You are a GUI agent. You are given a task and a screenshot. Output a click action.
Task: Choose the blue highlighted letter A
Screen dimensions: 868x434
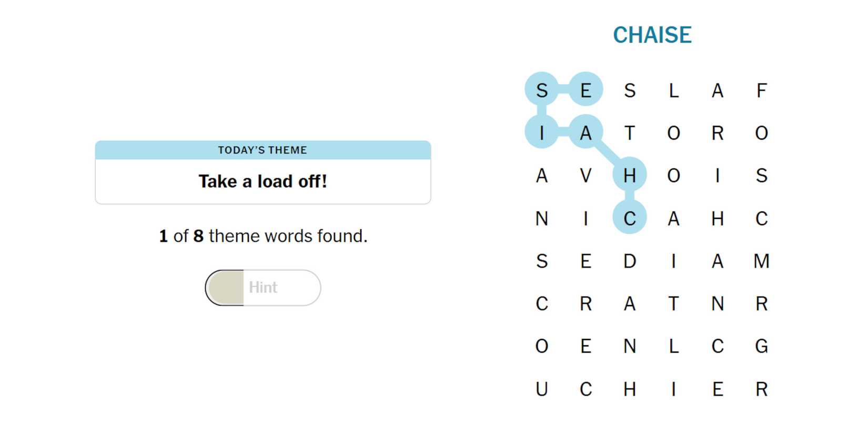[x=586, y=133]
